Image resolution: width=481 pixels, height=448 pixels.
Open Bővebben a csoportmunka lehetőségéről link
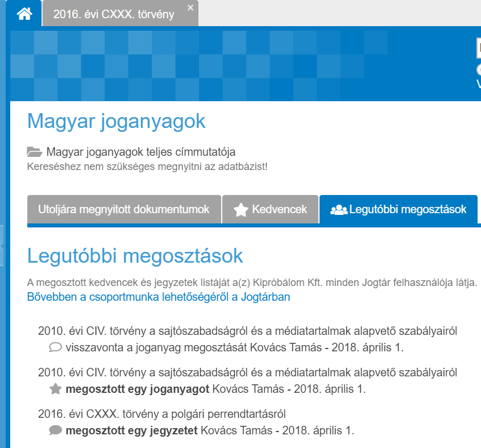[x=159, y=297]
